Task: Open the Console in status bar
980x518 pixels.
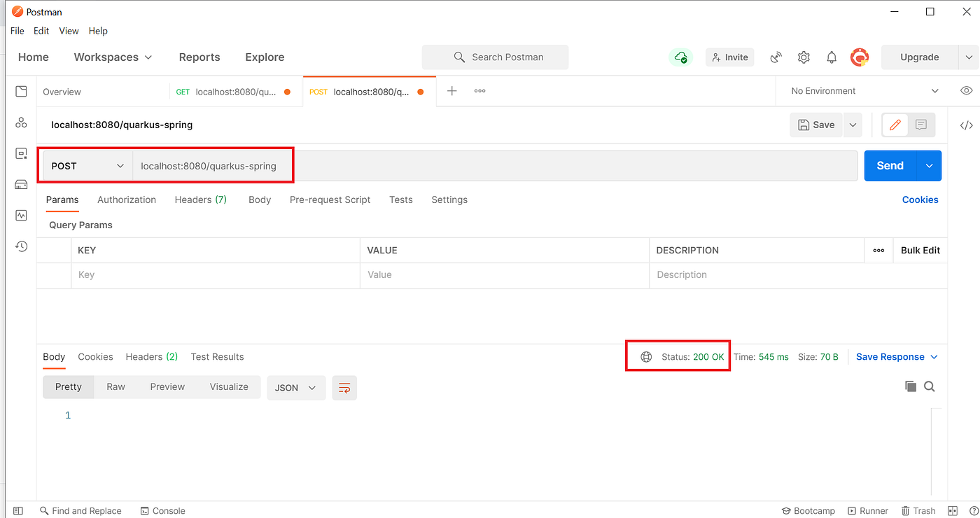Action: click(x=163, y=511)
